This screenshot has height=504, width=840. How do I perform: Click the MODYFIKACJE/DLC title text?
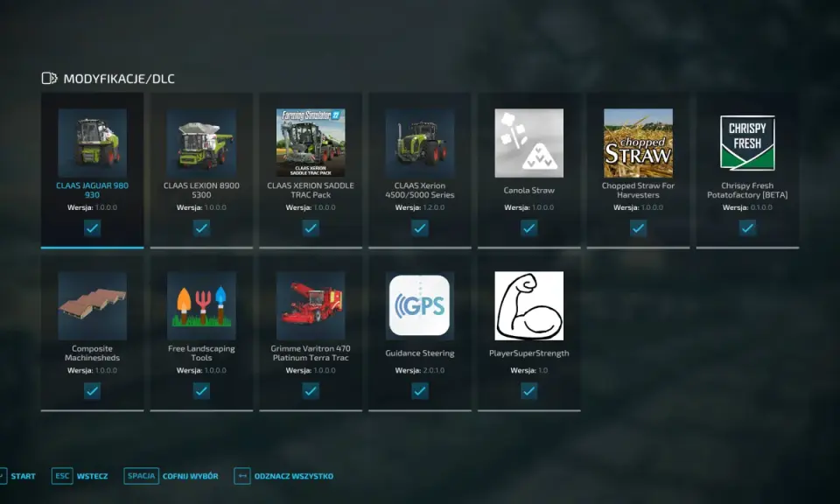coord(119,79)
